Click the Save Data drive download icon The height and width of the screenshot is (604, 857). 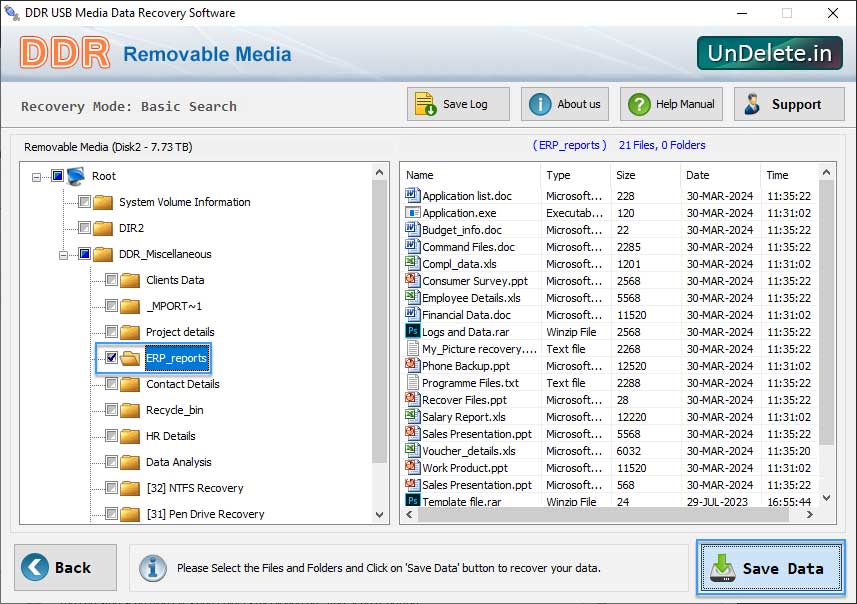[723, 568]
